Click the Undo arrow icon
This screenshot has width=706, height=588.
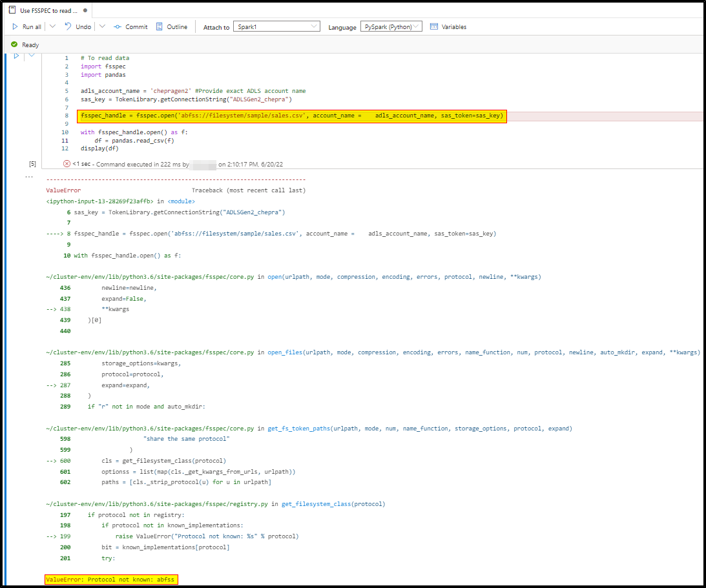(x=68, y=26)
